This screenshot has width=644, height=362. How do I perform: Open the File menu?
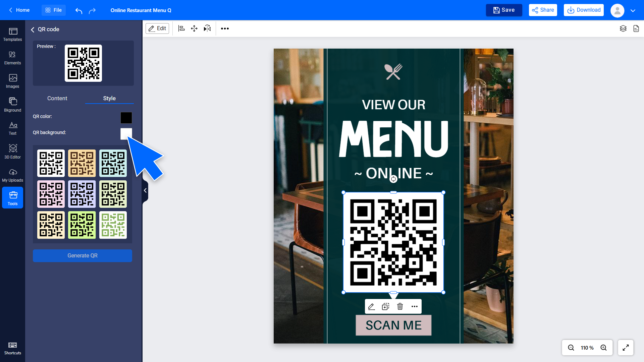click(x=54, y=10)
